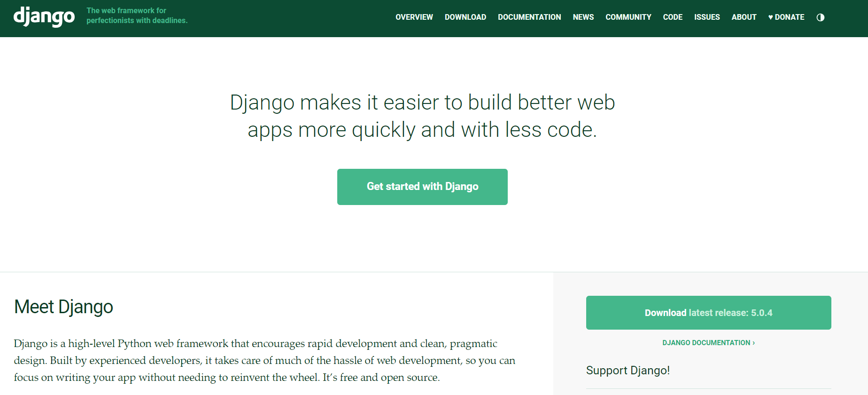
Task: Open the News nav item
Action: pyautogui.click(x=583, y=17)
